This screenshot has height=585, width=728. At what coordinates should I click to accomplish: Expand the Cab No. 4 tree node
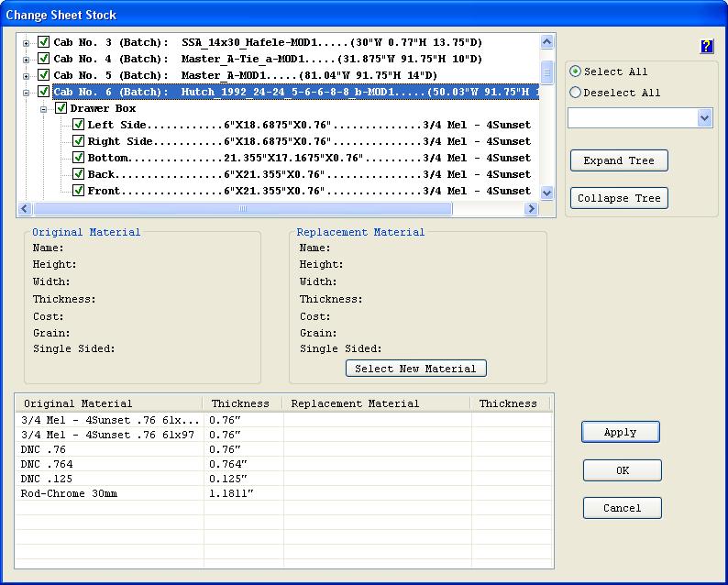(27, 59)
